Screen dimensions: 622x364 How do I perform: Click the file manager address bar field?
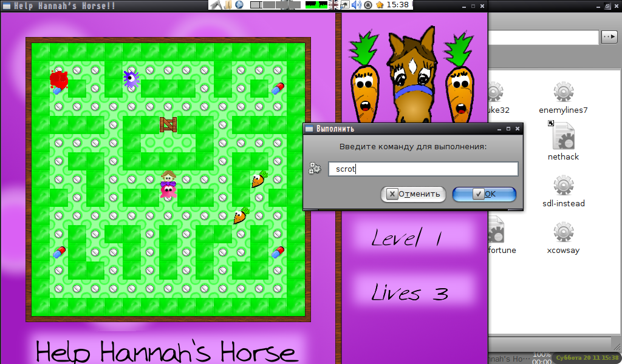tap(544, 38)
